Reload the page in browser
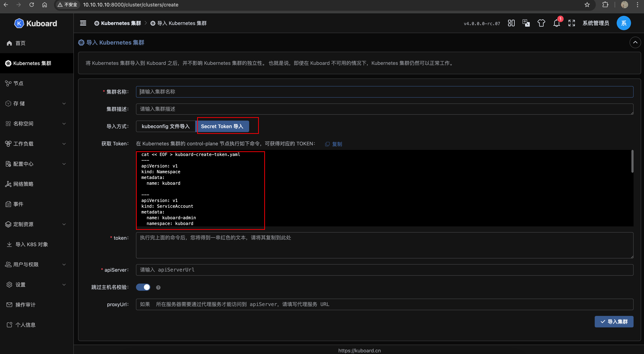The height and width of the screenshot is (354, 644). point(31,5)
